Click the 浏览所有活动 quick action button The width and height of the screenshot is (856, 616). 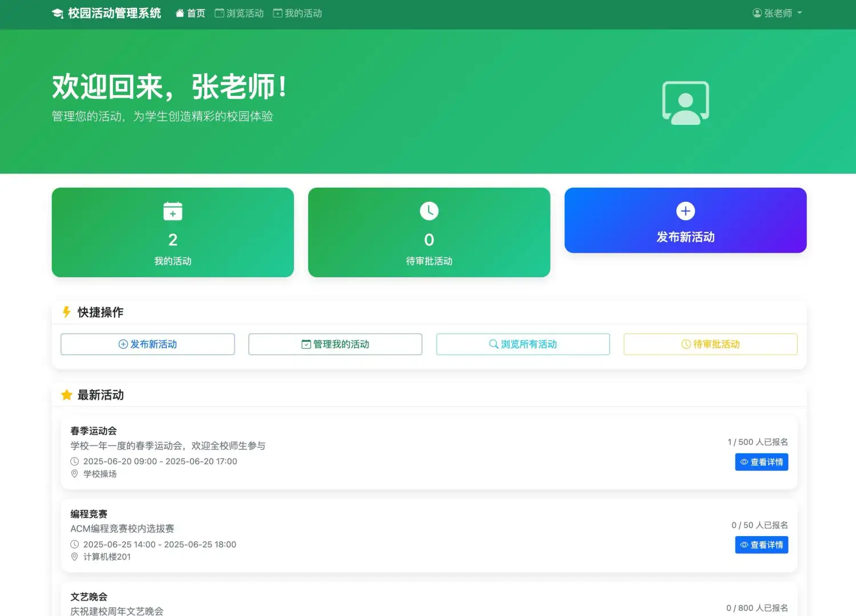pyautogui.click(x=523, y=344)
